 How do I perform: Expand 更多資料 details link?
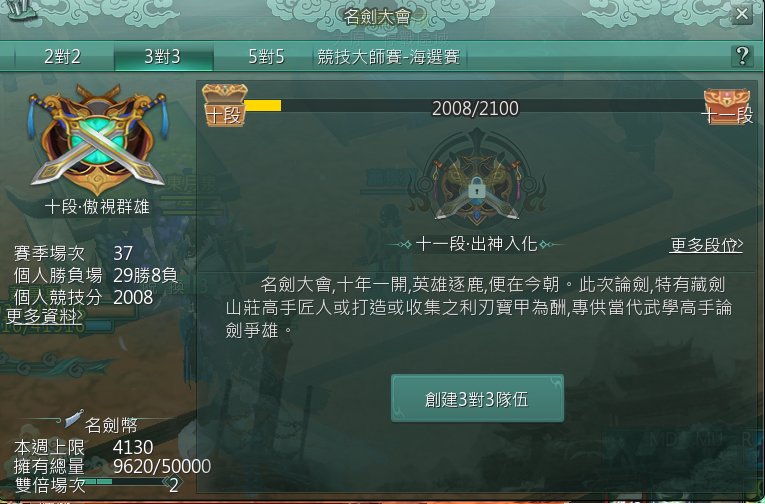coord(44,316)
